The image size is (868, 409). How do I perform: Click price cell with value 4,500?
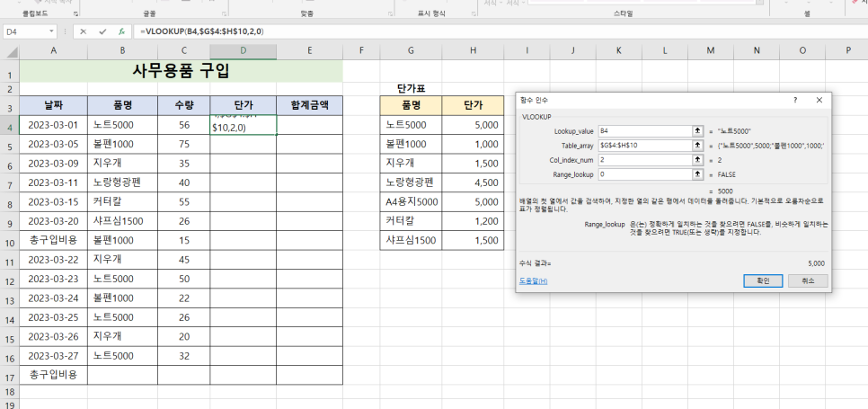(x=473, y=182)
